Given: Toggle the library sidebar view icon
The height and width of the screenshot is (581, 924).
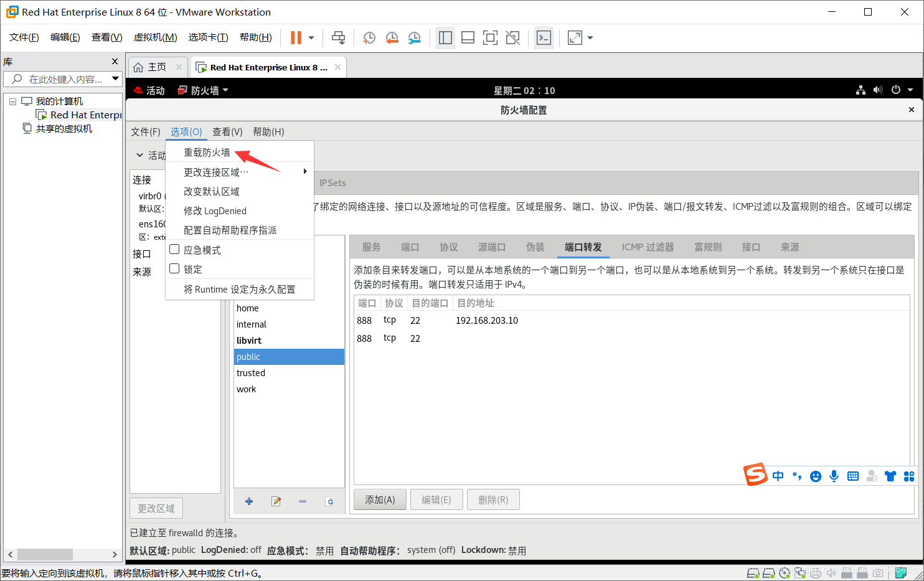Looking at the screenshot, I should (445, 38).
